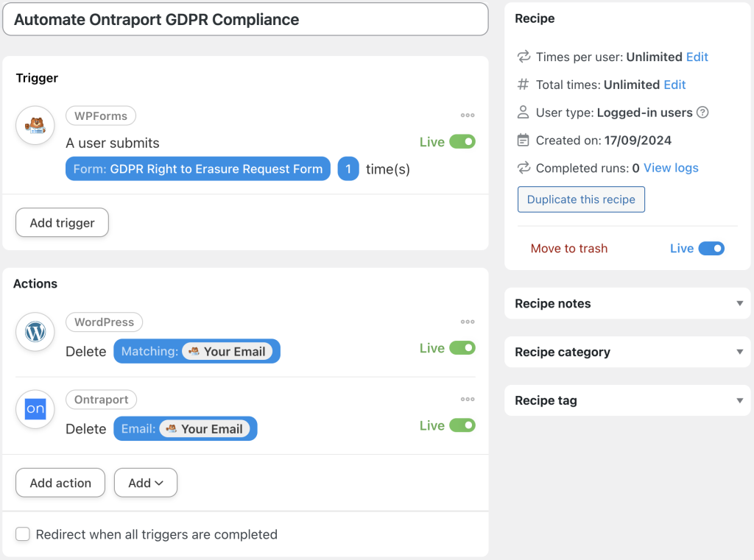The height and width of the screenshot is (560, 754).
Task: Click Duplicate this recipe
Action: (x=581, y=199)
